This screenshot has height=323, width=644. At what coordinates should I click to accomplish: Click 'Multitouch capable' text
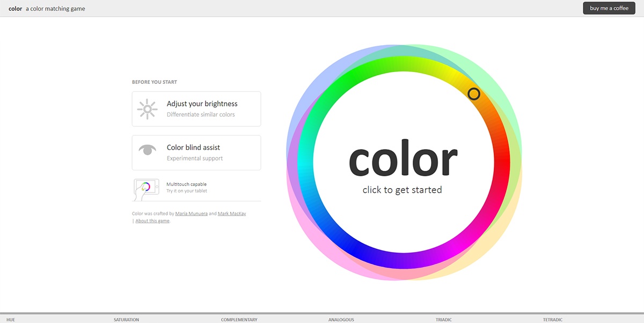coord(186,184)
